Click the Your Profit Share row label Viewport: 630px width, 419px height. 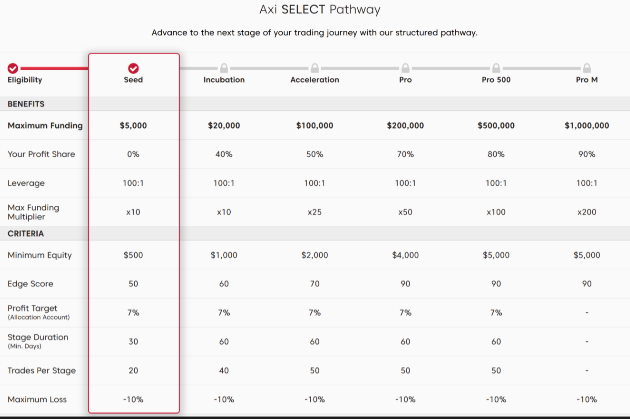(x=41, y=155)
